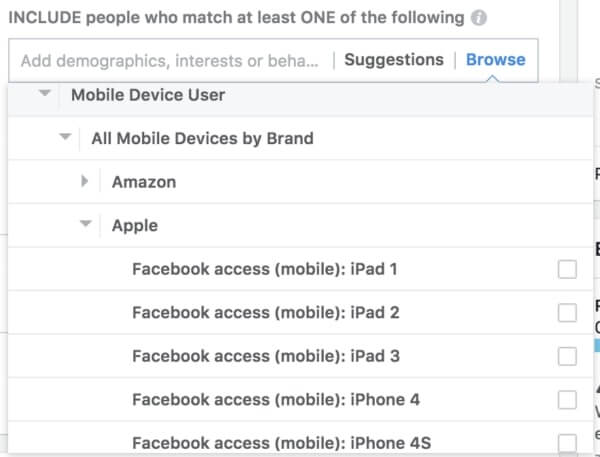This screenshot has width=600, height=457.
Task: Select Mobile Device User category label
Action: pos(148,95)
